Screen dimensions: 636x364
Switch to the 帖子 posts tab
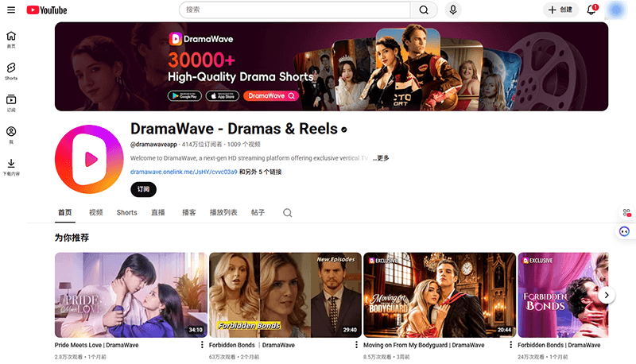[258, 212]
